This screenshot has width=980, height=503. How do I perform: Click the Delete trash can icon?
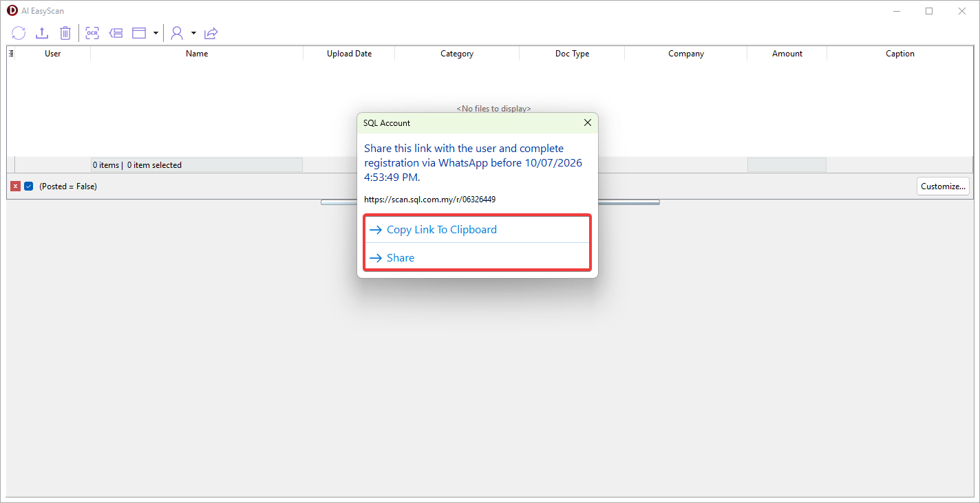point(65,33)
